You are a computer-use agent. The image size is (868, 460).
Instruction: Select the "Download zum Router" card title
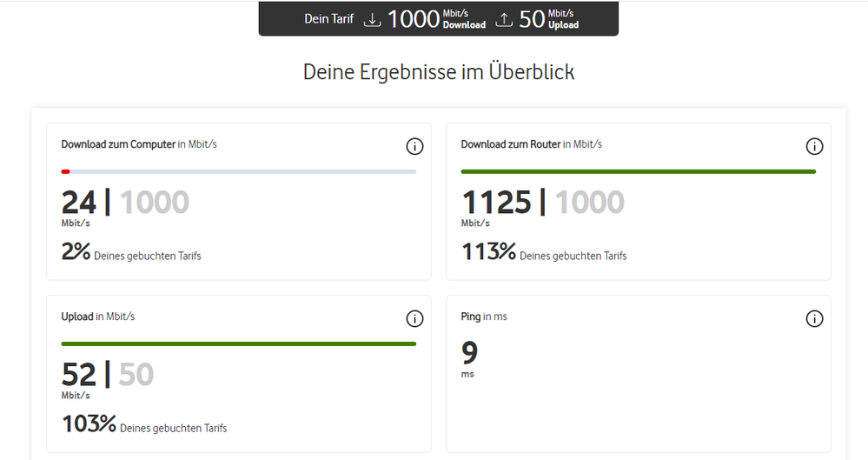click(x=511, y=144)
